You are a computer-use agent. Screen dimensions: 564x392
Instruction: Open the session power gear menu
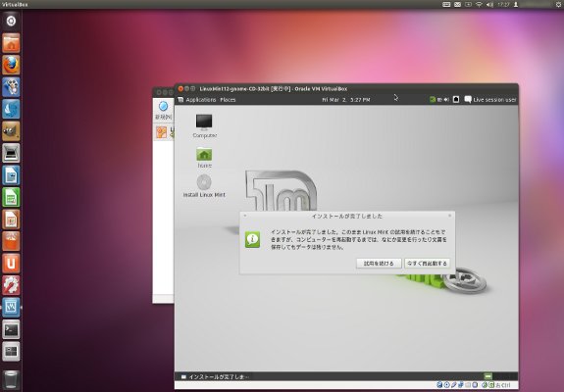558,4
